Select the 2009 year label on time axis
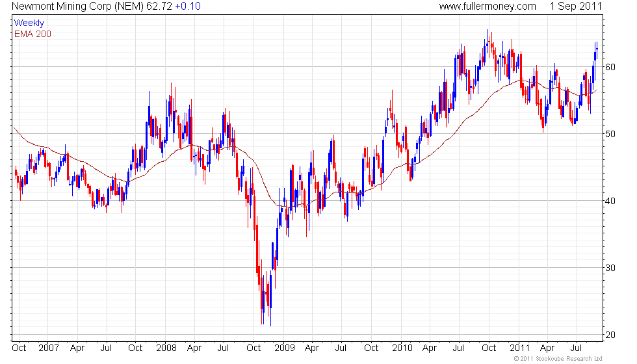Screen dimensions: 637x364 (285, 348)
